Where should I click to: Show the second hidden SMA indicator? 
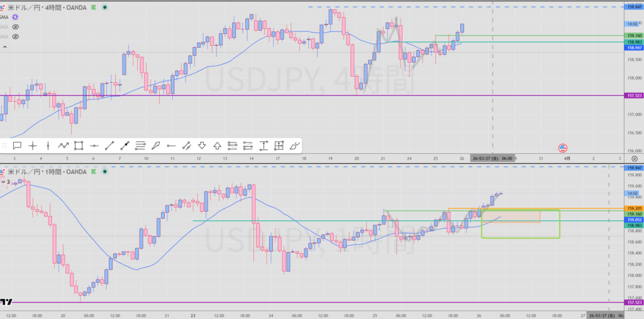coord(15,28)
